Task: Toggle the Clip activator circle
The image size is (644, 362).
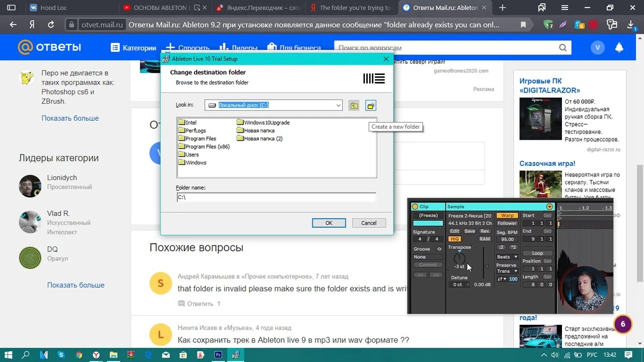Action: [415, 207]
